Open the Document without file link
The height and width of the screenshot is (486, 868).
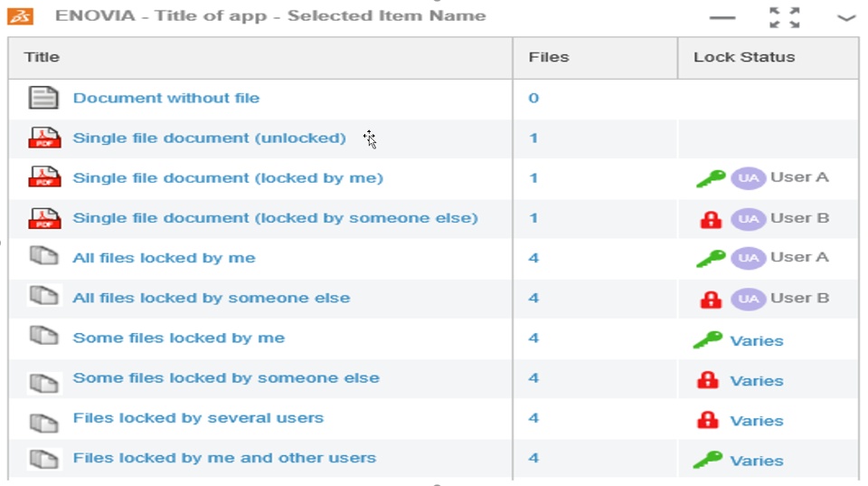[x=166, y=98]
